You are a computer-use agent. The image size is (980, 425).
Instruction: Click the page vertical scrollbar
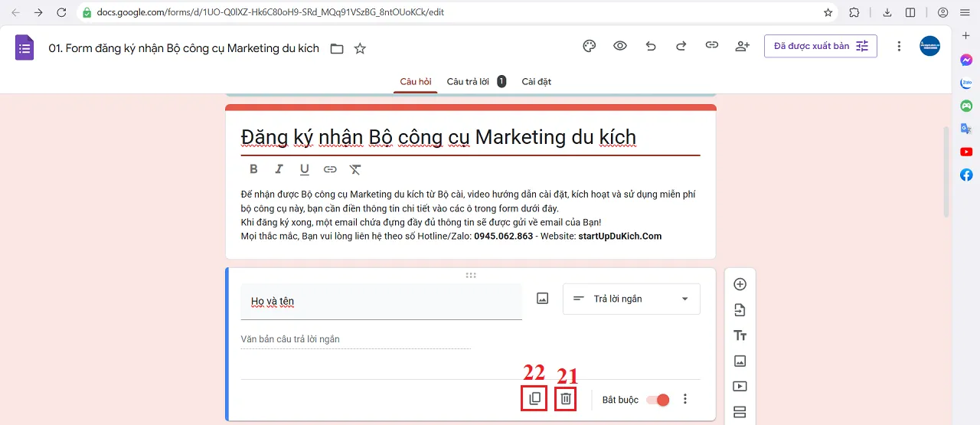tap(946, 172)
